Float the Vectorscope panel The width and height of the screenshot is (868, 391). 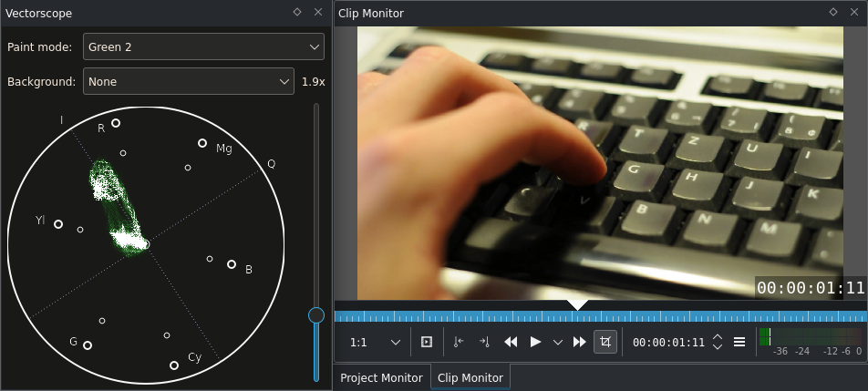(x=297, y=12)
